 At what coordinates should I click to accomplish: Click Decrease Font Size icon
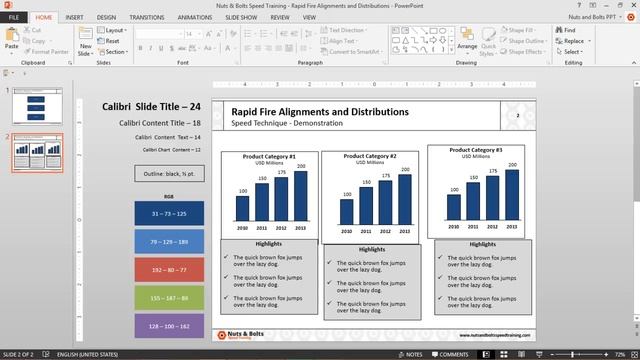(219, 34)
